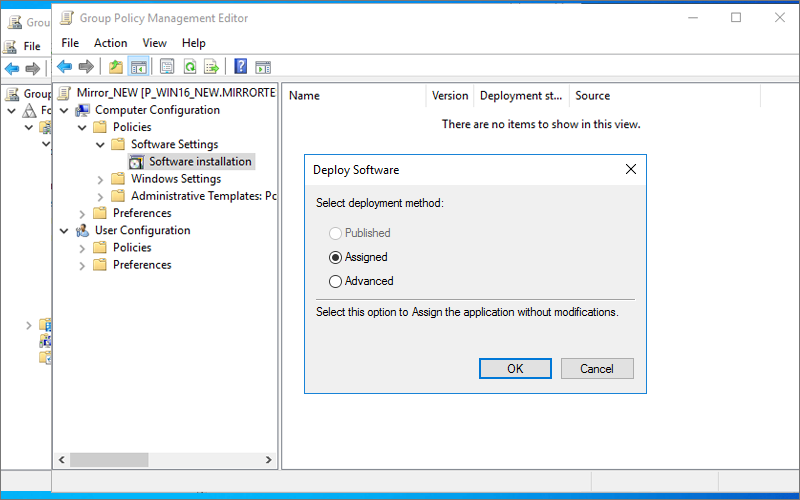800x500 pixels.
Task: Select the Assigned radio button
Action: point(335,257)
